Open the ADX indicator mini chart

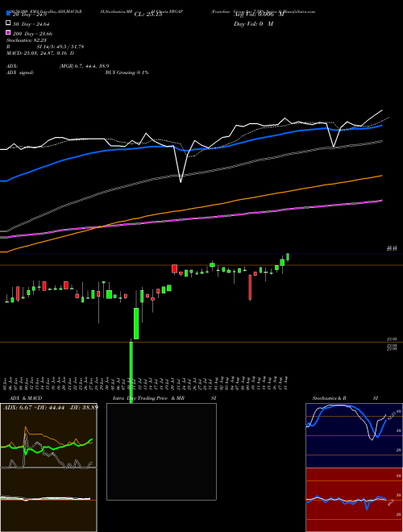(48, 435)
